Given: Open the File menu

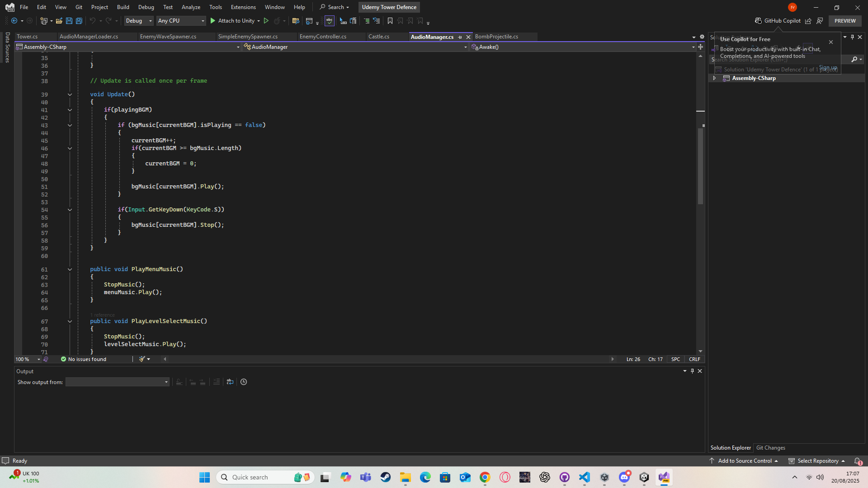Looking at the screenshot, I should (24, 7).
